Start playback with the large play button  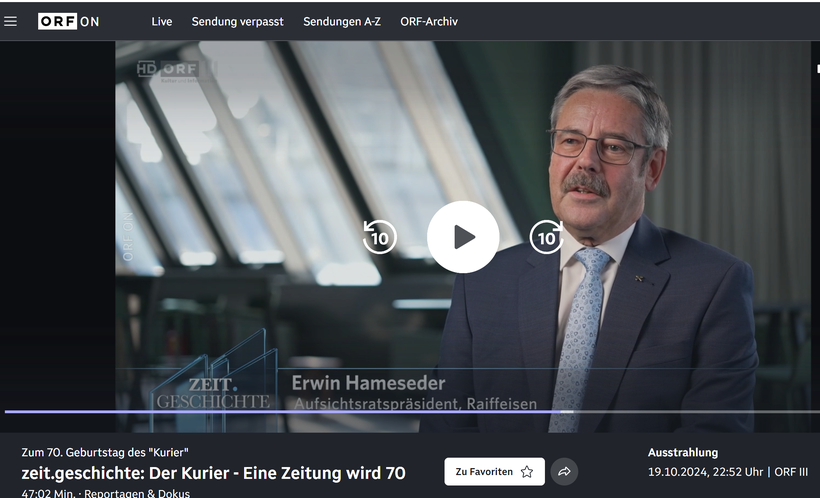(463, 237)
